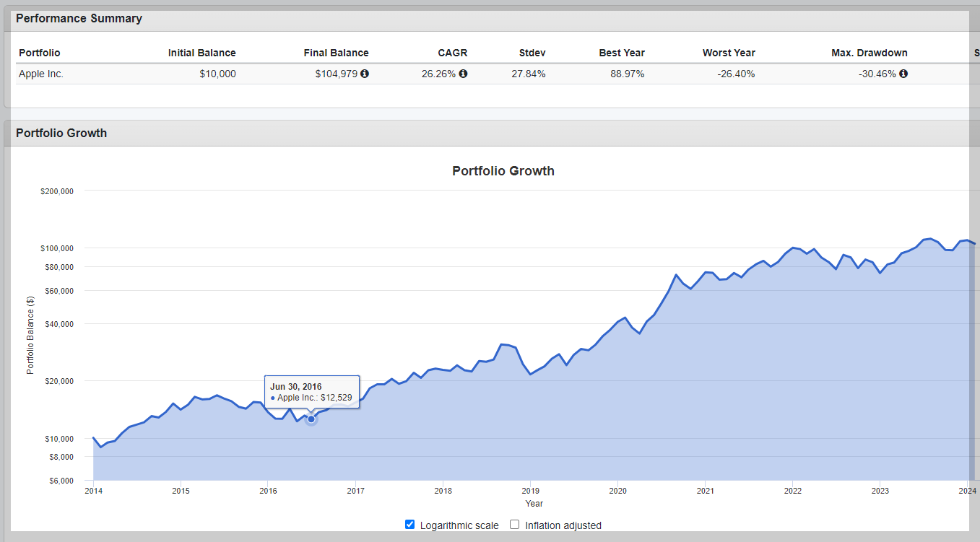Uncheck the Logarithmic scale checkbox
980x542 pixels.
pos(410,525)
